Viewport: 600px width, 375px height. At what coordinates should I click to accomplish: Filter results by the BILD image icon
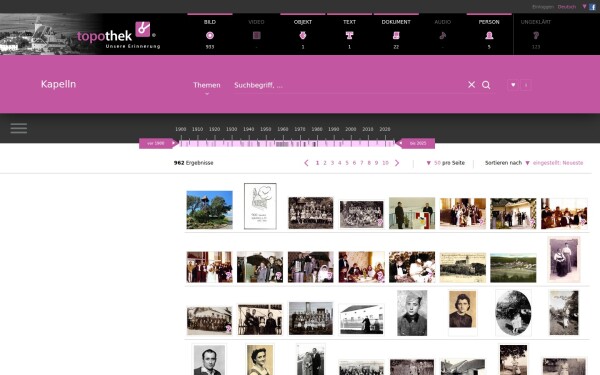click(x=210, y=36)
